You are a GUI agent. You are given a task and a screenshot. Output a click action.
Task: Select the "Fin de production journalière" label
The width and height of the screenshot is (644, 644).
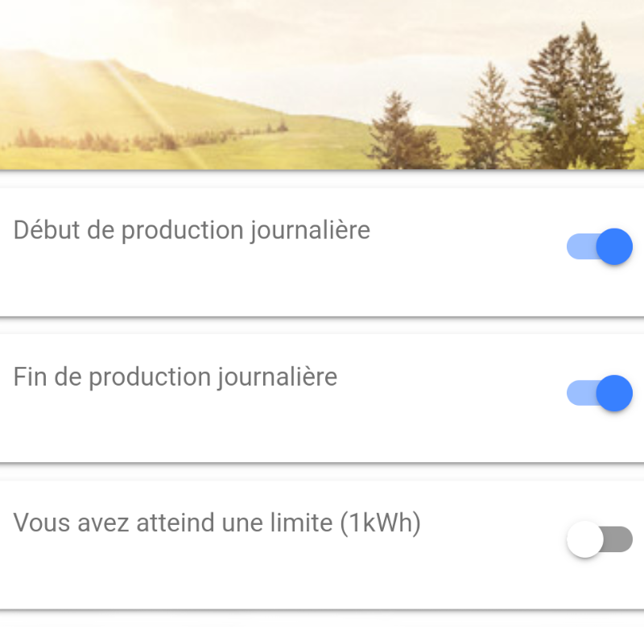click(175, 377)
